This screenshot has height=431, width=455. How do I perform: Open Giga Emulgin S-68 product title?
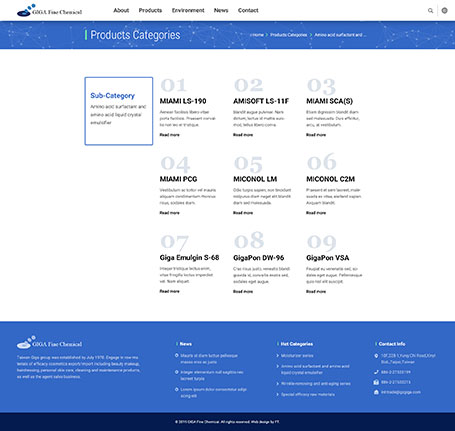click(189, 258)
